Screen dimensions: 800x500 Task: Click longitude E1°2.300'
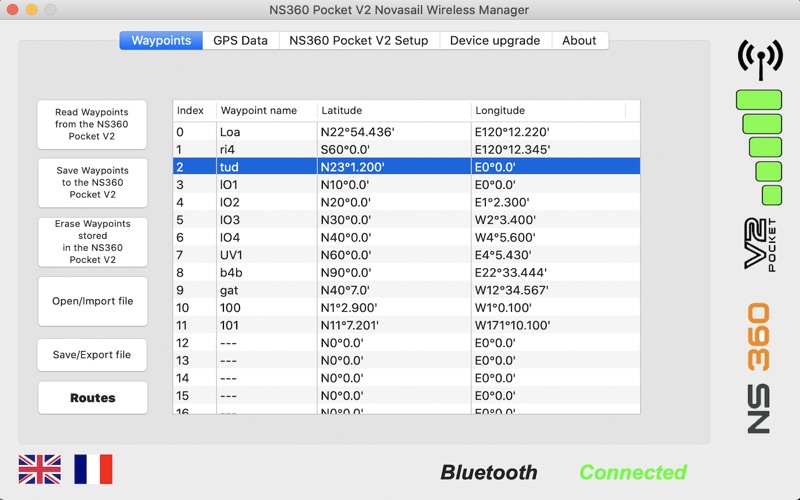502,202
